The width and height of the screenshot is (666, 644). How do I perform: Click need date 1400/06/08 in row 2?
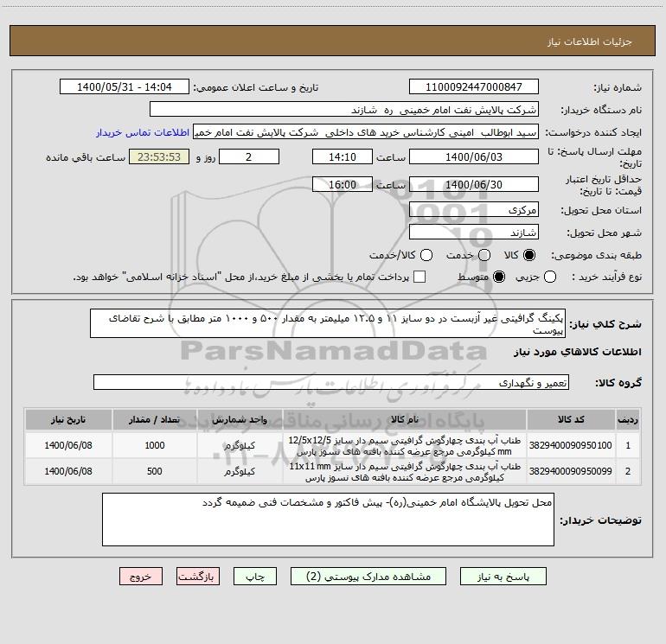[x=68, y=472]
